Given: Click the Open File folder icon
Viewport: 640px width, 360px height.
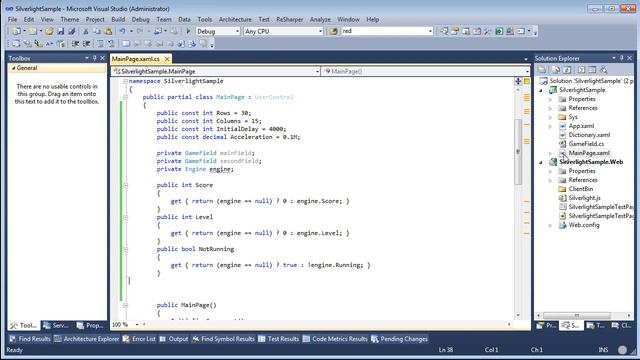Looking at the screenshot, I should pos(49,31).
